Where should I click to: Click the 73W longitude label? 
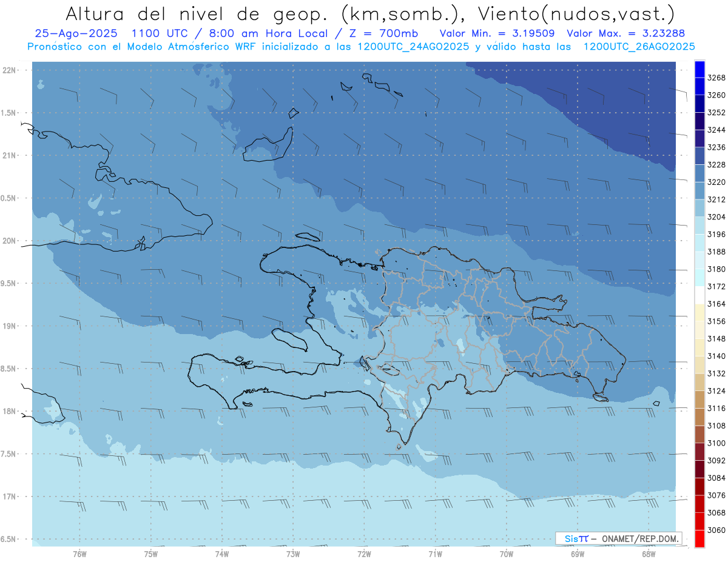293,554
